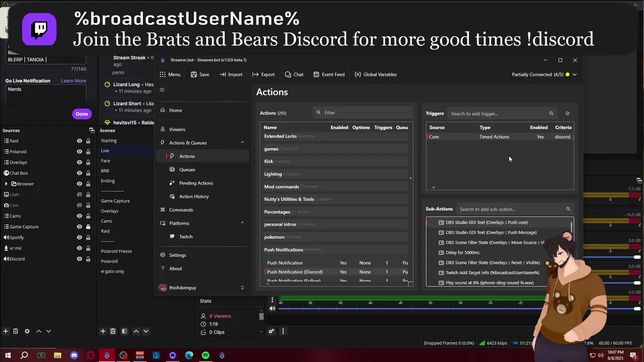Open the Streamer.bot Menu grid icon
The image size is (644, 362).
[163, 74]
